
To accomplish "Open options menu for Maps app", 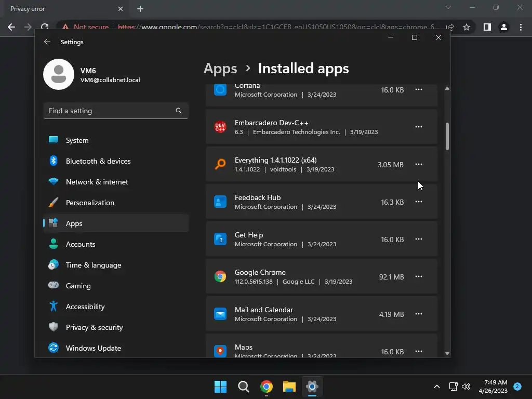I will coord(419,351).
